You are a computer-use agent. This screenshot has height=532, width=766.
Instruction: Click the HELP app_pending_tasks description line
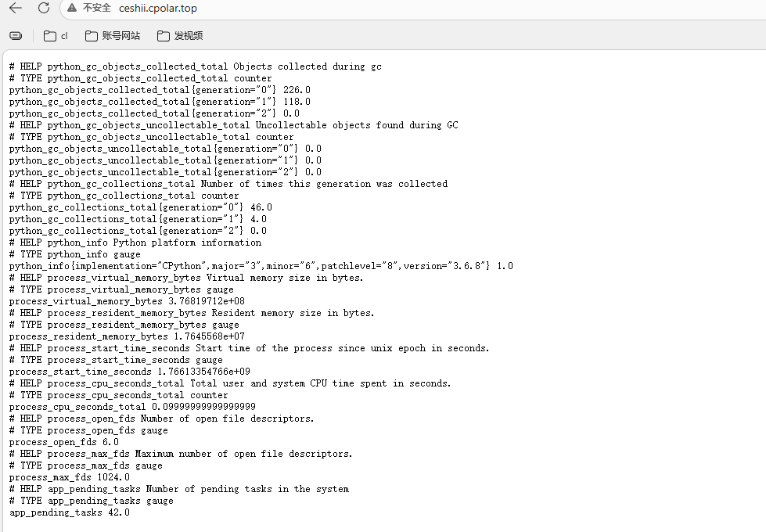coord(179,489)
